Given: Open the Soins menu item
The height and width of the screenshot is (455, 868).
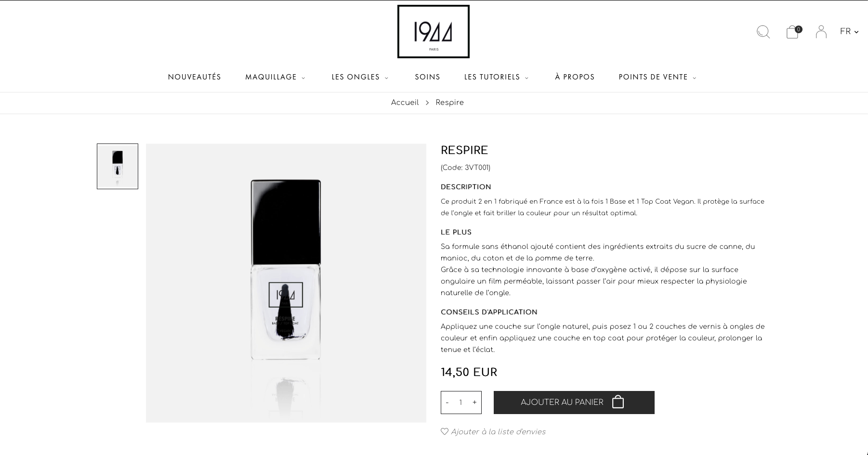Looking at the screenshot, I should [428, 77].
